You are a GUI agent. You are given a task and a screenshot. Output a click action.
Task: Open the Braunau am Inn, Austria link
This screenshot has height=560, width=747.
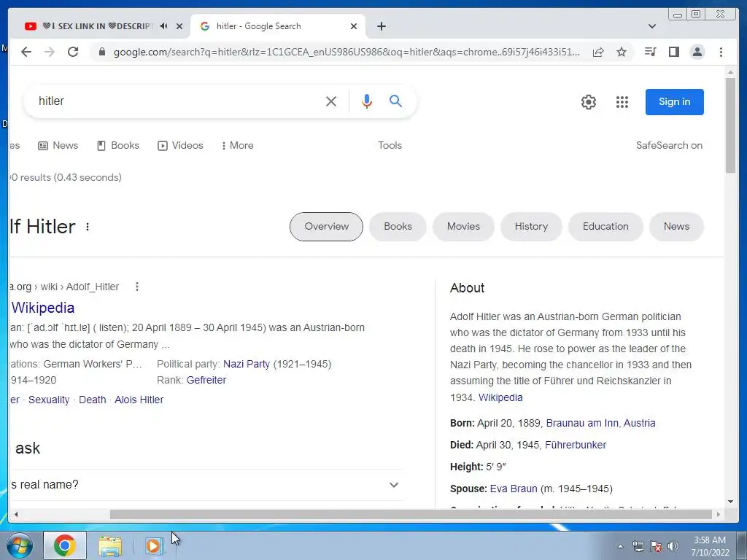click(x=600, y=423)
